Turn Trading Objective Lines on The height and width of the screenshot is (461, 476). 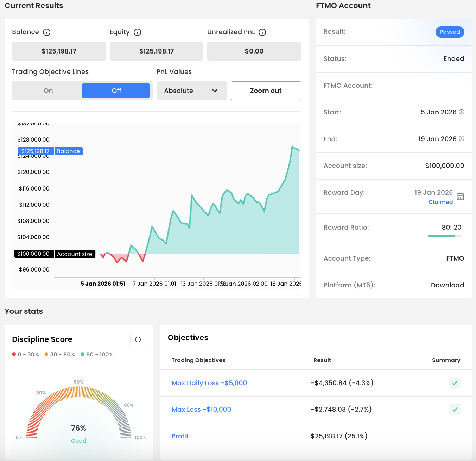[x=48, y=91]
